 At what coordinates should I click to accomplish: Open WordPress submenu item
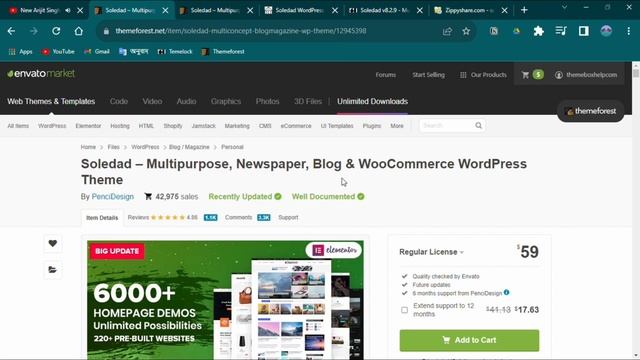pos(52,126)
